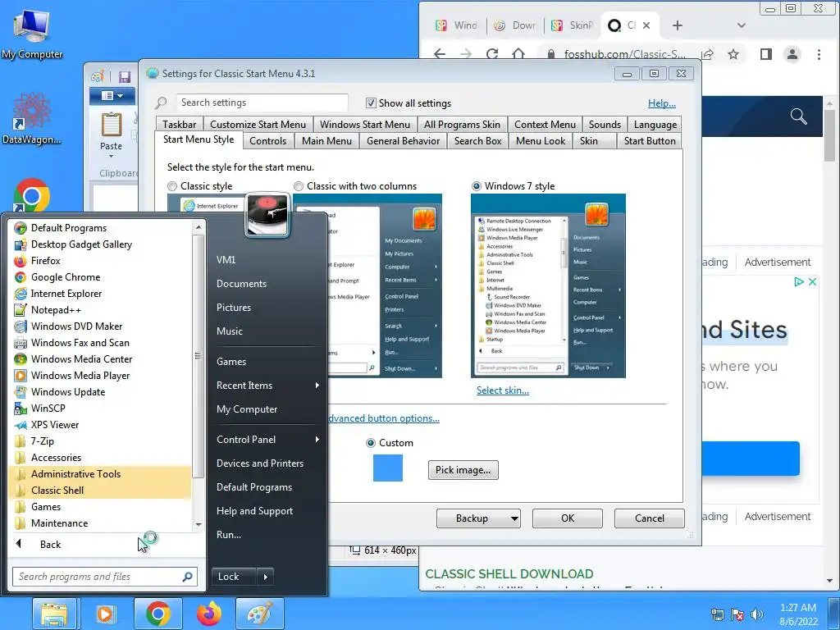Screen dimensions: 840x630
Task: Select Windows 7 style radio button
Action: pyautogui.click(x=477, y=186)
